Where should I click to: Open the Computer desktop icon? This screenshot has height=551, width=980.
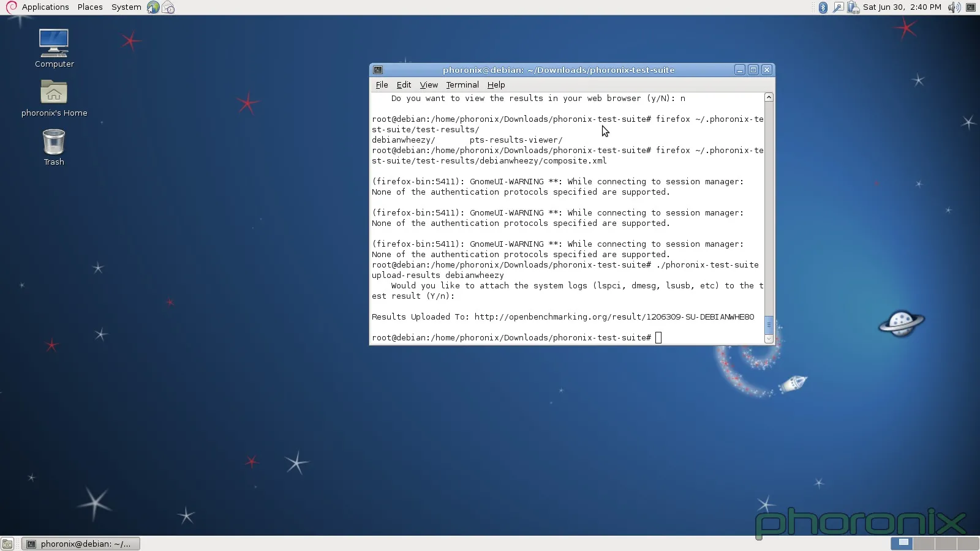pos(54,48)
